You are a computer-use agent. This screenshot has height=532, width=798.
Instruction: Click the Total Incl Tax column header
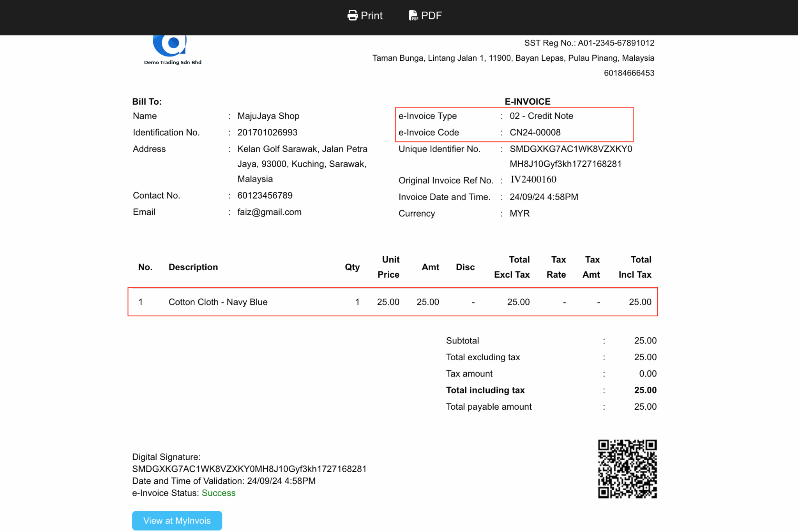634,267
